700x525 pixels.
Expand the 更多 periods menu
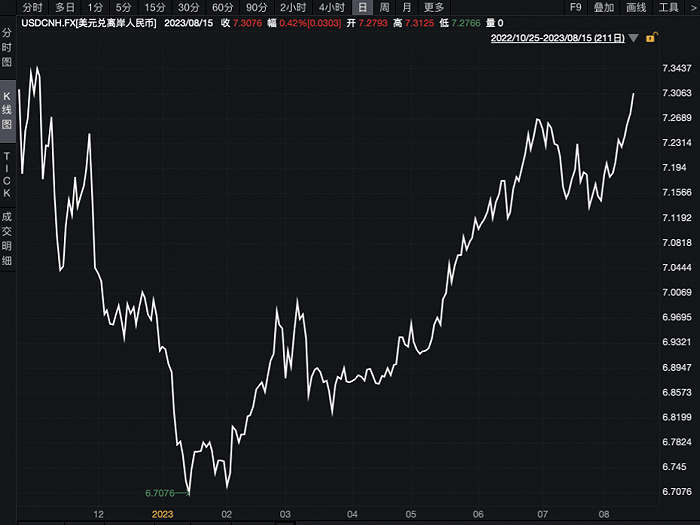[434, 7]
